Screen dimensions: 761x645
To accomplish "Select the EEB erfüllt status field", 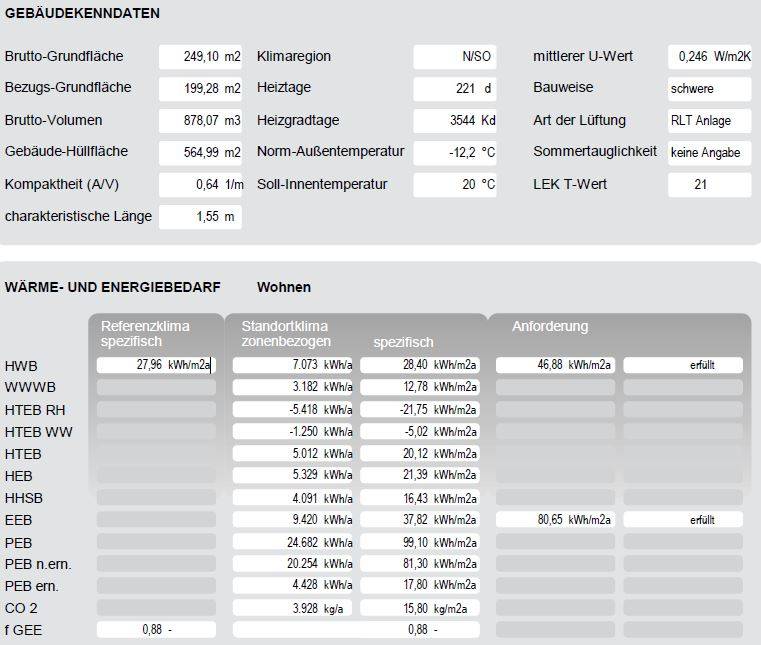I will tap(683, 520).
